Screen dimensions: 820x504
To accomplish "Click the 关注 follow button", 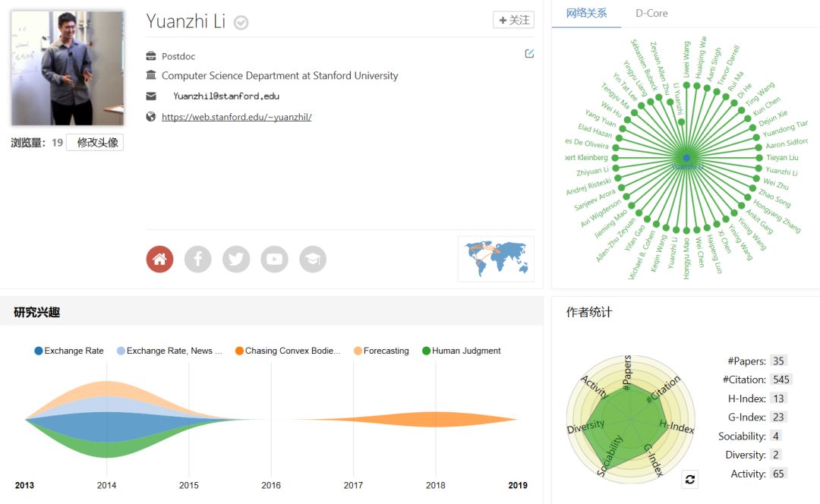I will [x=513, y=20].
